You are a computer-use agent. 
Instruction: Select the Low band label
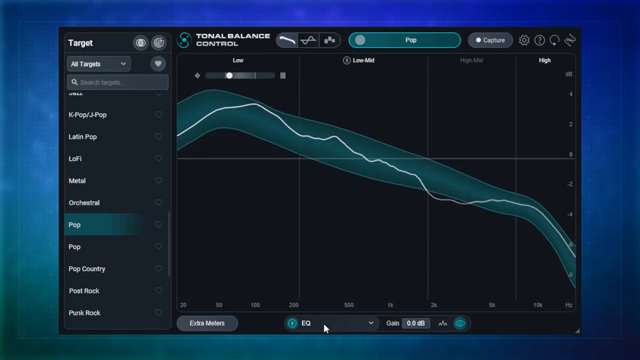(x=238, y=60)
